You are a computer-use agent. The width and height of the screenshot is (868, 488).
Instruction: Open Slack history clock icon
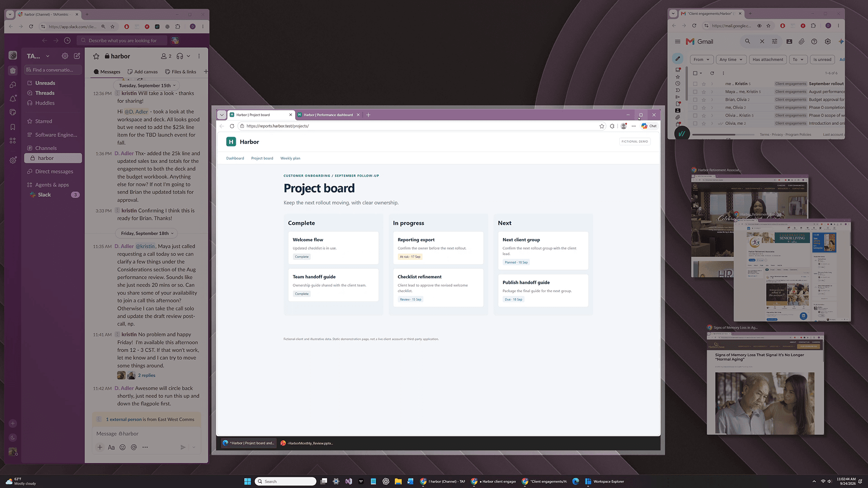tap(67, 41)
